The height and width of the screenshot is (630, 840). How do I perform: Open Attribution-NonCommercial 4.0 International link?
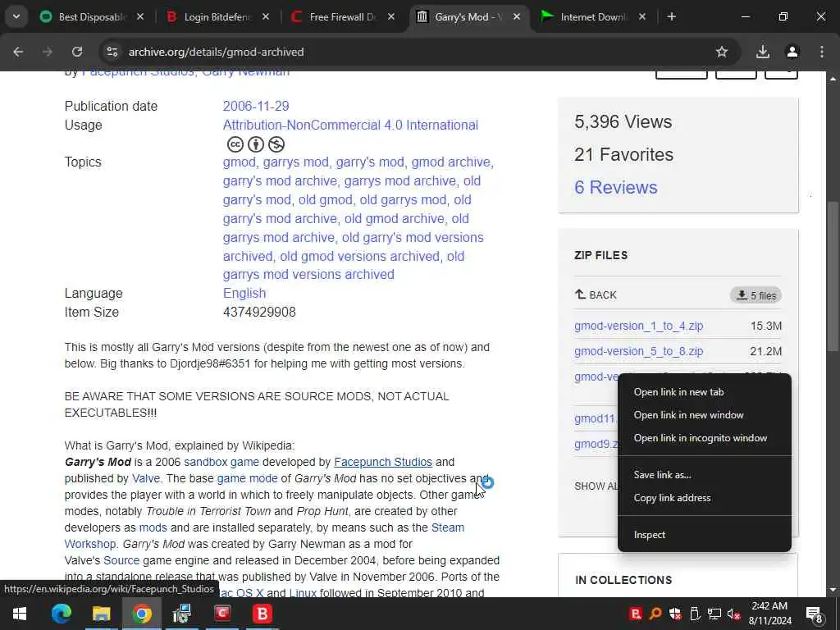[x=350, y=125]
